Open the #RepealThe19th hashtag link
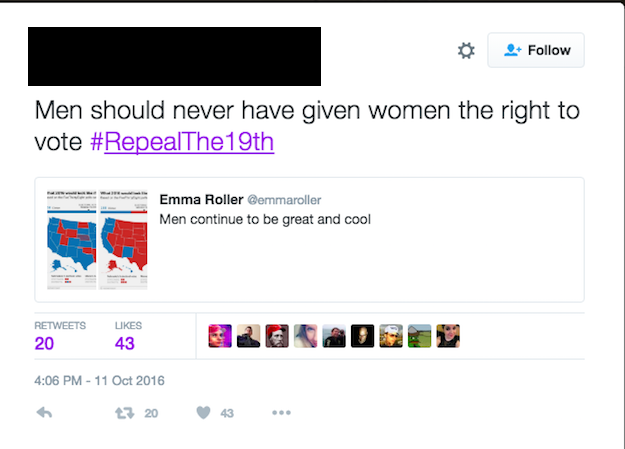Screen dimensions: 625x449 tap(182, 142)
